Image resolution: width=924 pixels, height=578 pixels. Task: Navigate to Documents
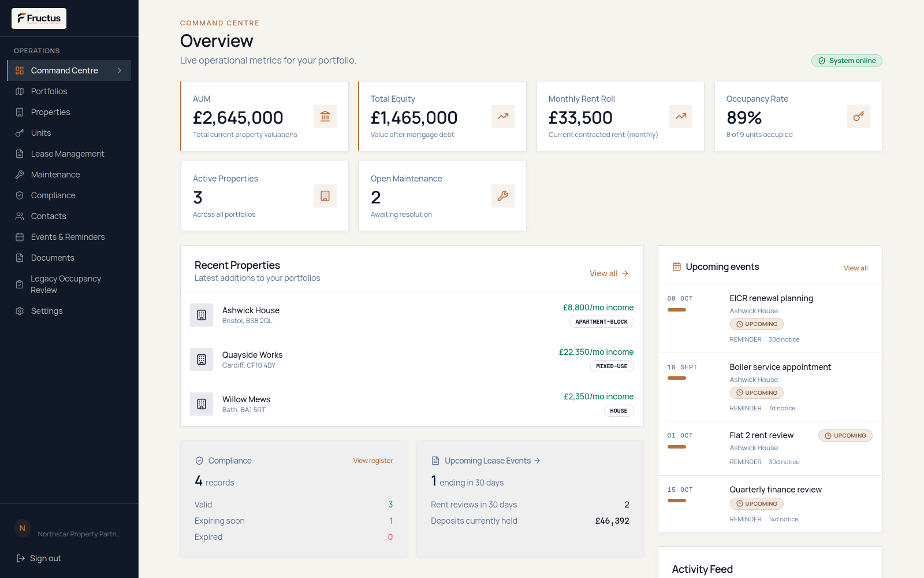click(x=69, y=258)
